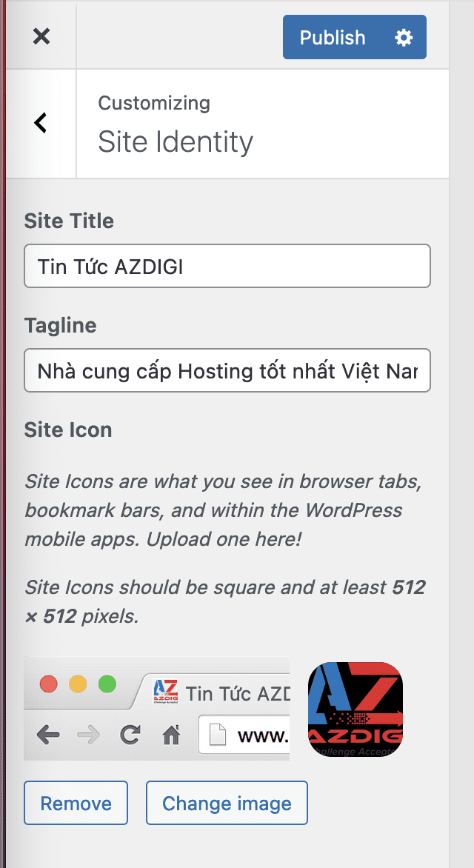Close the Customizer with the X icon
Viewport: 474px width, 868px height.
click(41, 36)
